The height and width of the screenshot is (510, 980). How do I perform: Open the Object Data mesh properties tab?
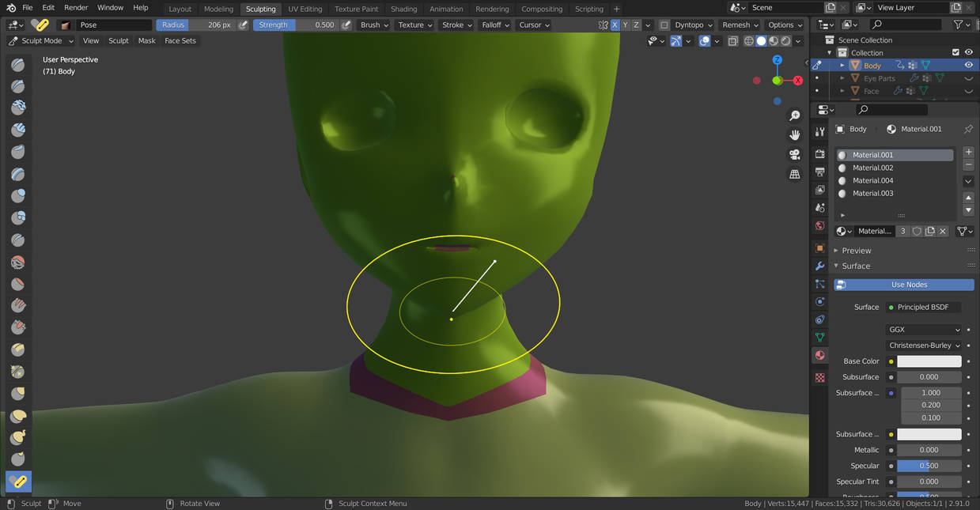(x=820, y=338)
